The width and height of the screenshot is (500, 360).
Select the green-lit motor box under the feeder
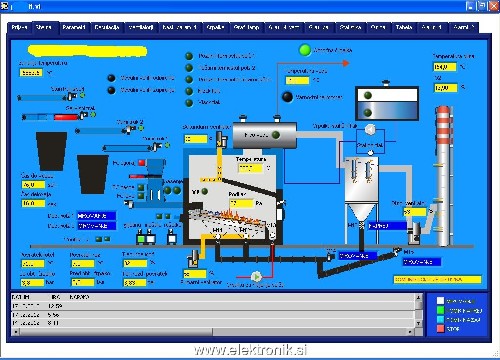(141, 238)
